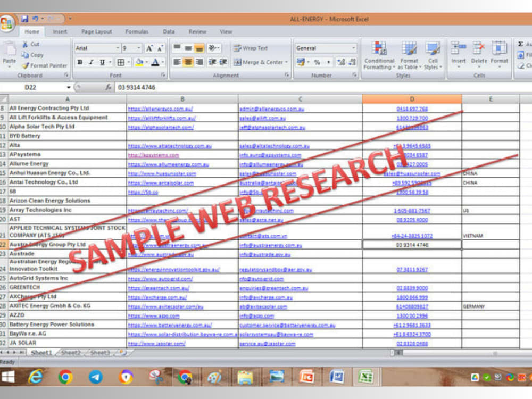The height and width of the screenshot is (399, 532).
Task: Align text right
Action: point(199,62)
